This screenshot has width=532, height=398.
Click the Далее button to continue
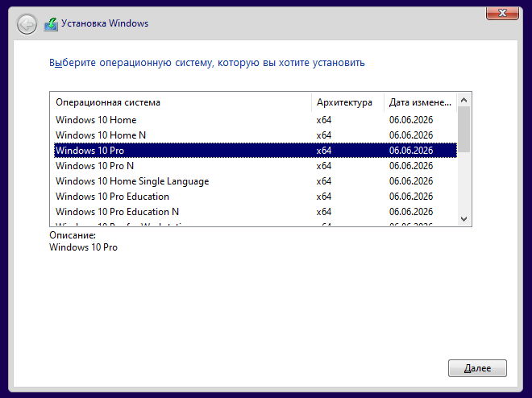click(477, 368)
